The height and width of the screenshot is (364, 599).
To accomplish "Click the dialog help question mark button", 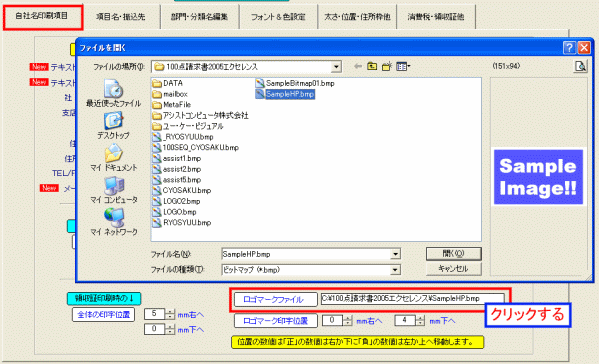I will coord(569,47).
